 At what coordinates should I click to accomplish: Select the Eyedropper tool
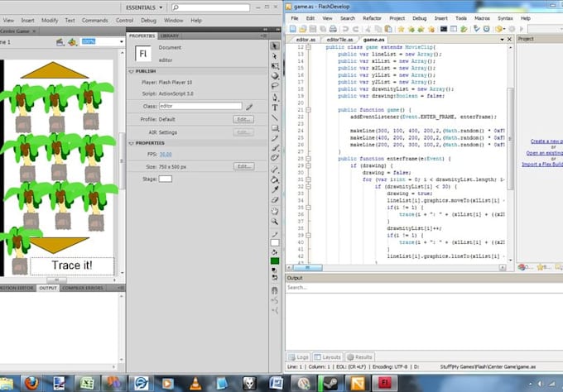click(x=275, y=189)
